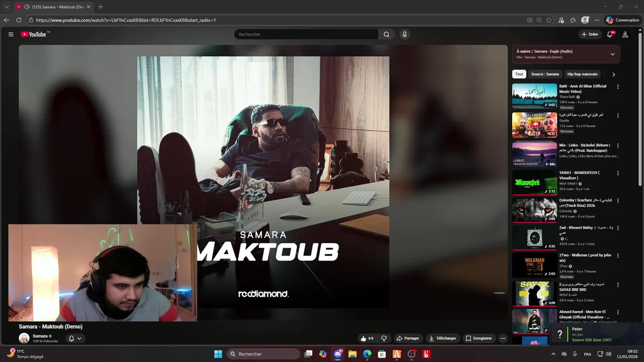The height and width of the screenshot is (362, 644).
Task: Open Copilot app in taskbar
Action: 323,354
